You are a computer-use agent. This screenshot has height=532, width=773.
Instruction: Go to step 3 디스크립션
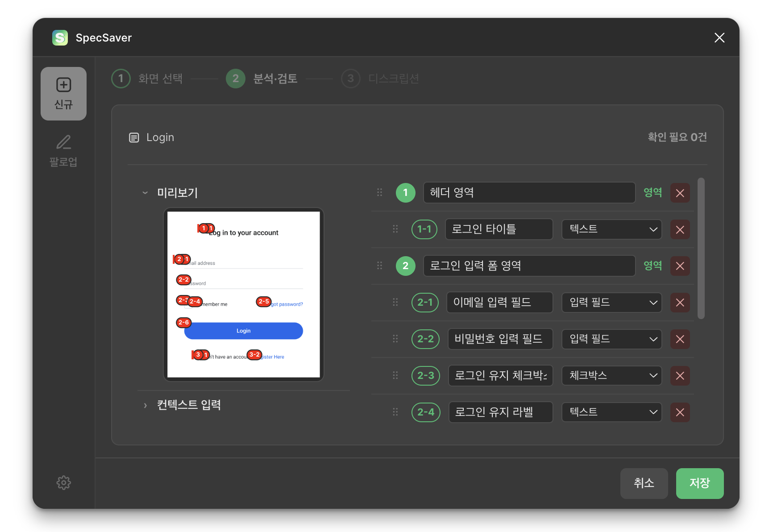click(380, 79)
